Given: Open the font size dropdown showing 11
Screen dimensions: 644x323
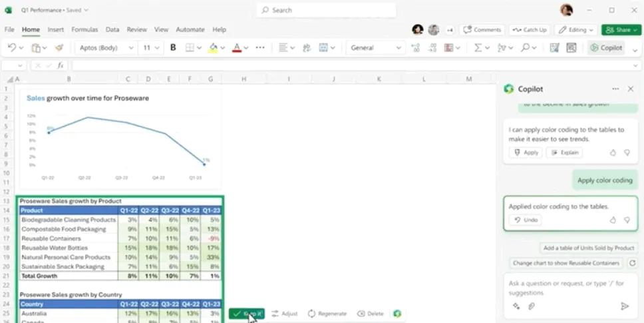Looking at the screenshot, I should [151, 48].
